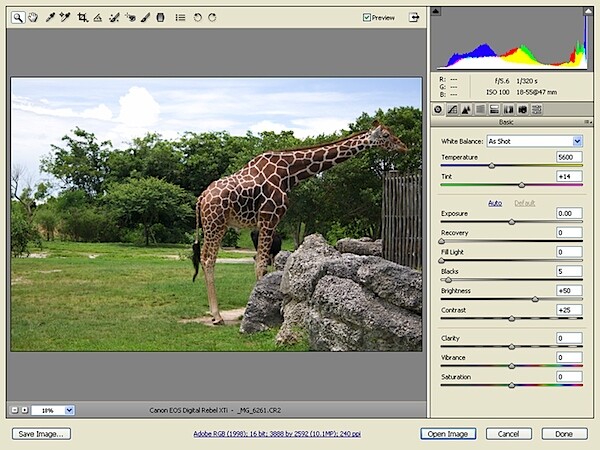600x450 pixels.
Task: Click the Recovery value field
Action: coord(569,233)
